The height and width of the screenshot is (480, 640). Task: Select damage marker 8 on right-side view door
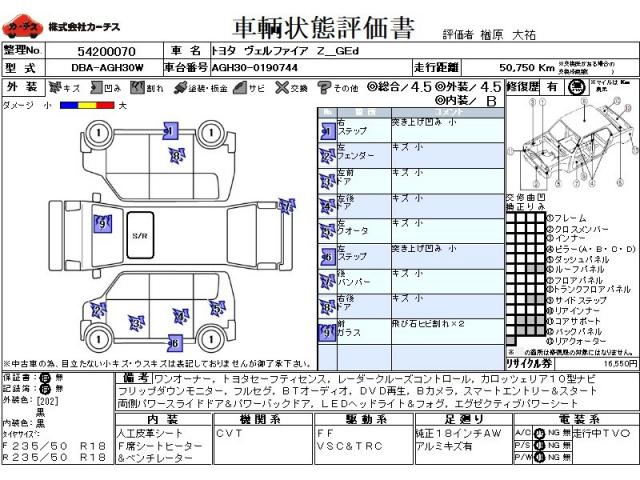(177, 156)
